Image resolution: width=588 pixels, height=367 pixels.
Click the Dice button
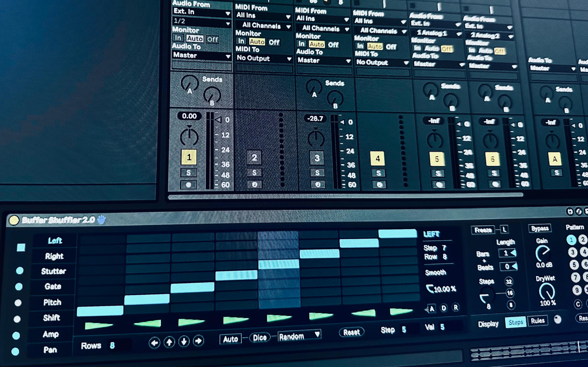point(260,338)
